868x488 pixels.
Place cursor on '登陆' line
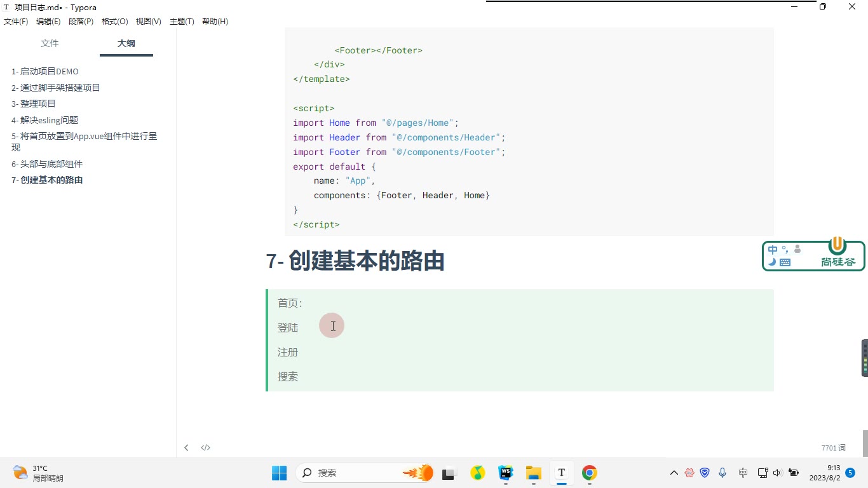[x=288, y=328]
